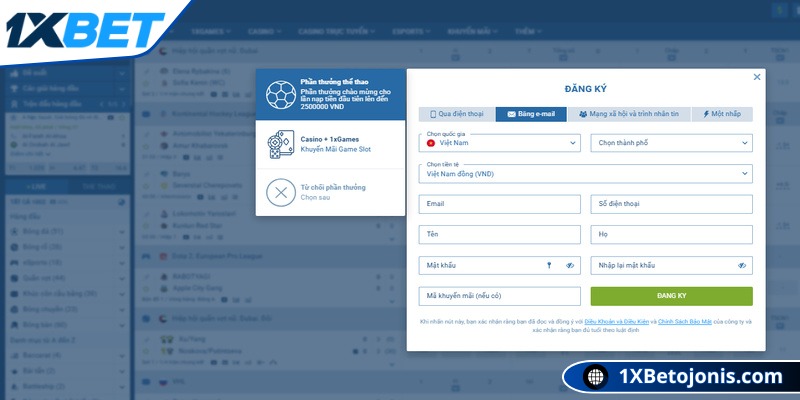Open the ESPORTS menu
800x400 pixels.
point(412,32)
